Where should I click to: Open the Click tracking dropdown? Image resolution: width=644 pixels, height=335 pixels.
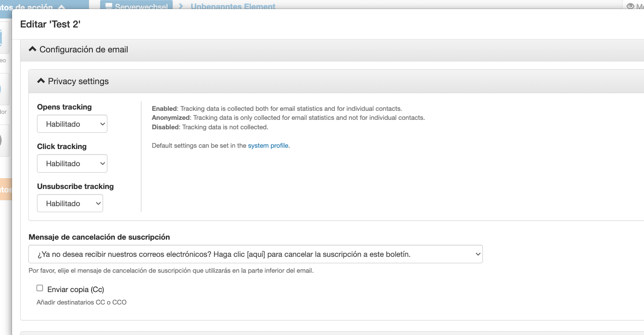coord(72,164)
